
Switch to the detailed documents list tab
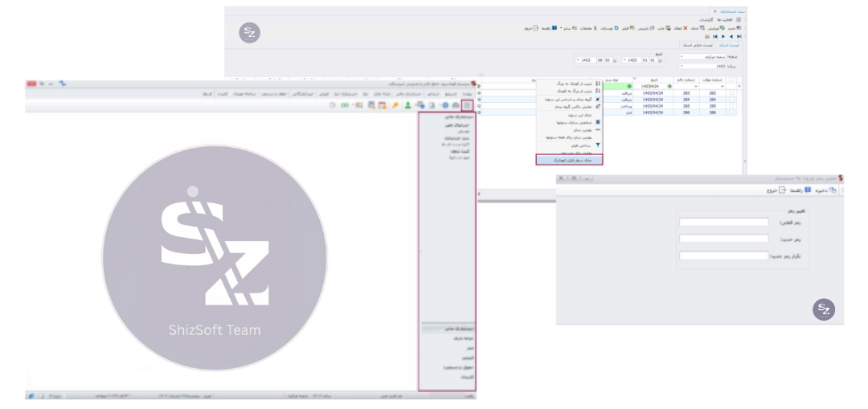click(698, 45)
